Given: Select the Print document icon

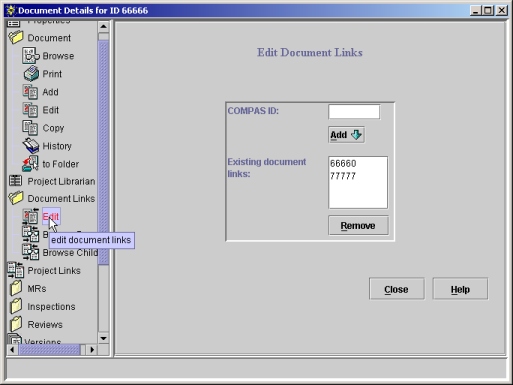Looking at the screenshot, I should [x=31, y=74].
